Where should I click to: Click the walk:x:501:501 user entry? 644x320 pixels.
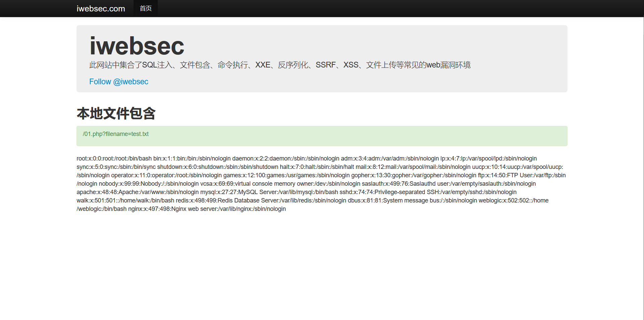point(125,200)
